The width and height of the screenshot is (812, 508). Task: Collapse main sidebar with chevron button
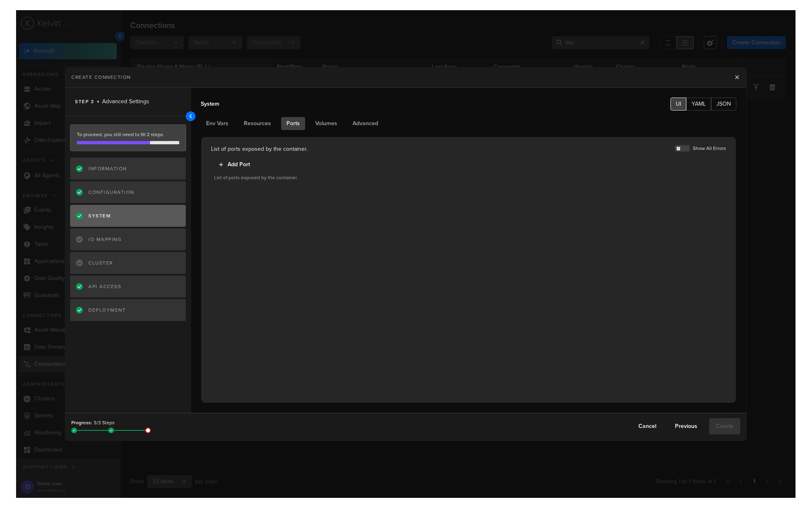click(x=120, y=36)
